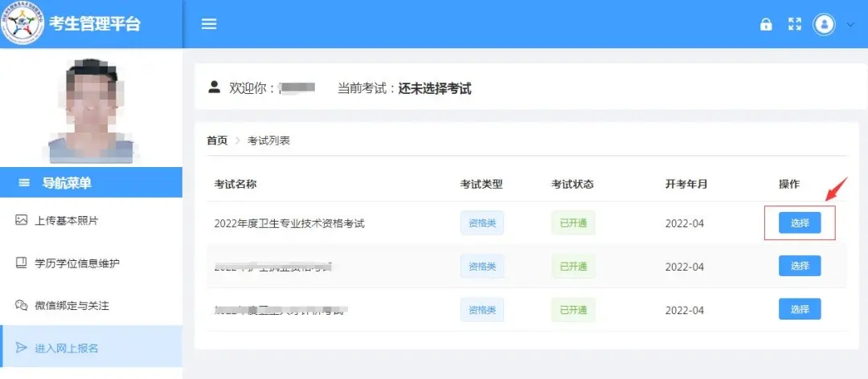Click the lock screen icon
This screenshot has height=379, width=868.
[x=766, y=24]
